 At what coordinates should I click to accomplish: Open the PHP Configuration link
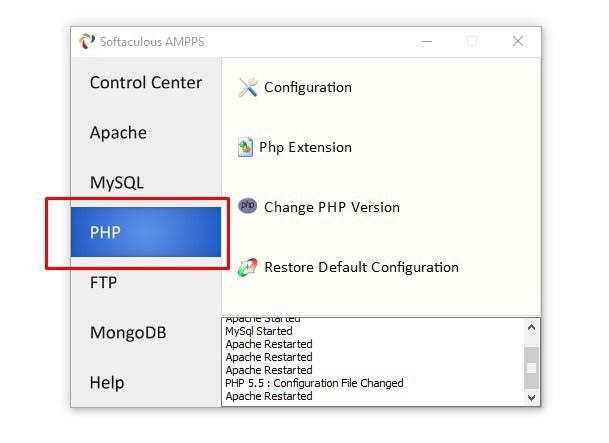(308, 87)
